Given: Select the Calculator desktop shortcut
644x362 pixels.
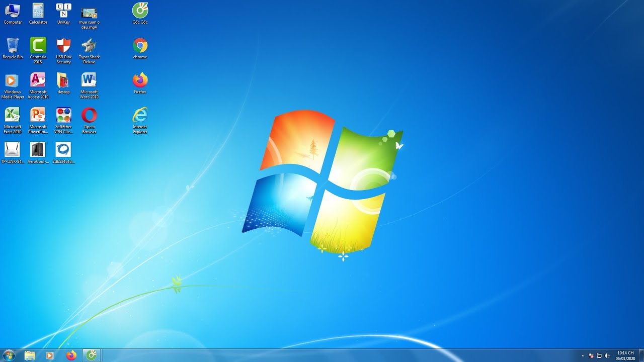Looking at the screenshot, I should coord(38,14).
